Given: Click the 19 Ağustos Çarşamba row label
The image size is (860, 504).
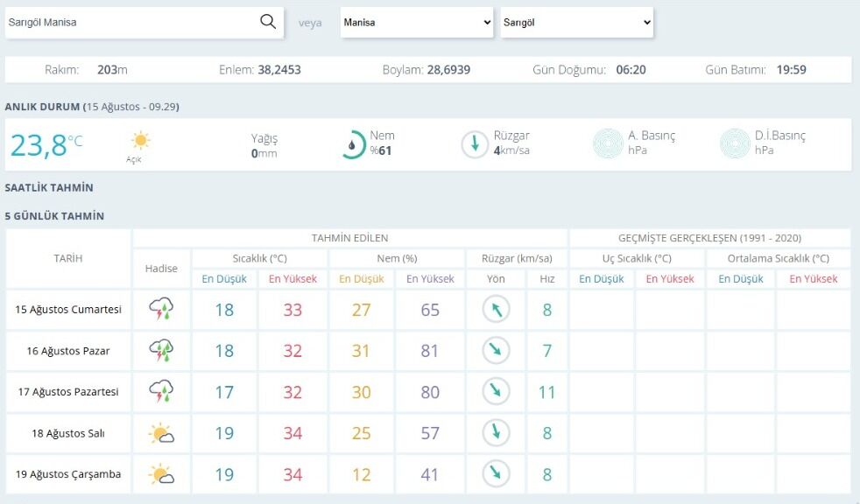Looking at the screenshot, I should pos(68,474).
